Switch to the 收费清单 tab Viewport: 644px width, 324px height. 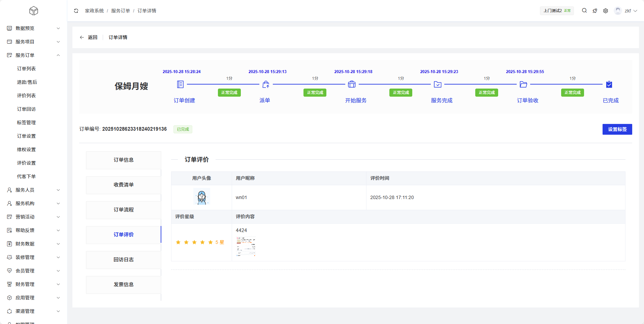pos(124,185)
